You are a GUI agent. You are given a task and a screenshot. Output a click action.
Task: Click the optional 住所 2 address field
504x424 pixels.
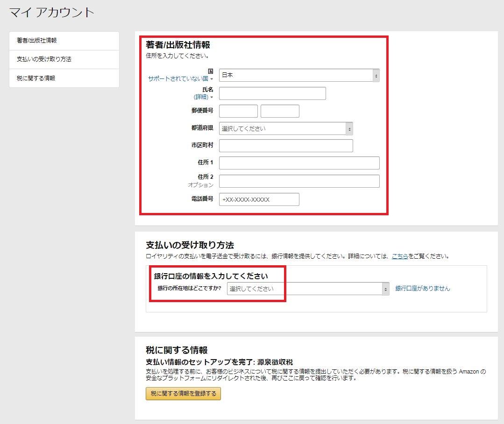299,181
